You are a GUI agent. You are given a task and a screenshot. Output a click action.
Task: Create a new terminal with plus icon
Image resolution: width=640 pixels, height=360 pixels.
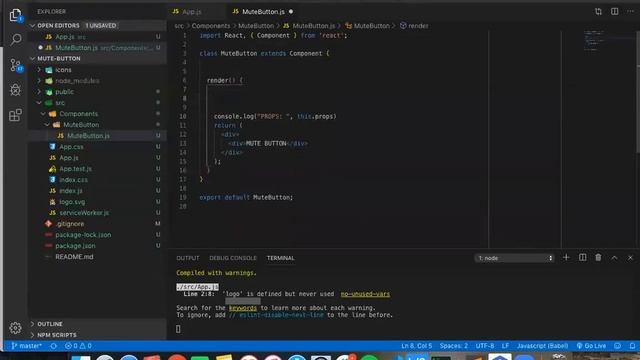[566, 258]
